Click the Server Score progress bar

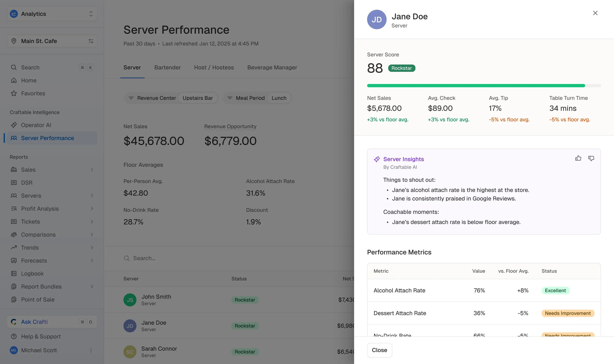click(484, 86)
